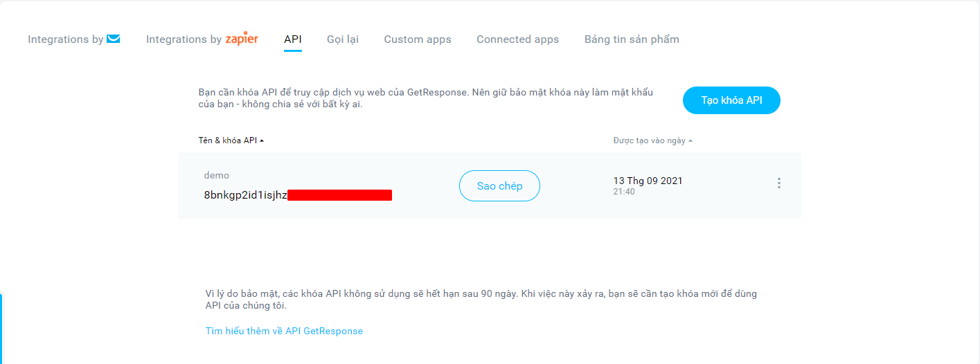Open the three-dot menu for demo key

(x=778, y=183)
